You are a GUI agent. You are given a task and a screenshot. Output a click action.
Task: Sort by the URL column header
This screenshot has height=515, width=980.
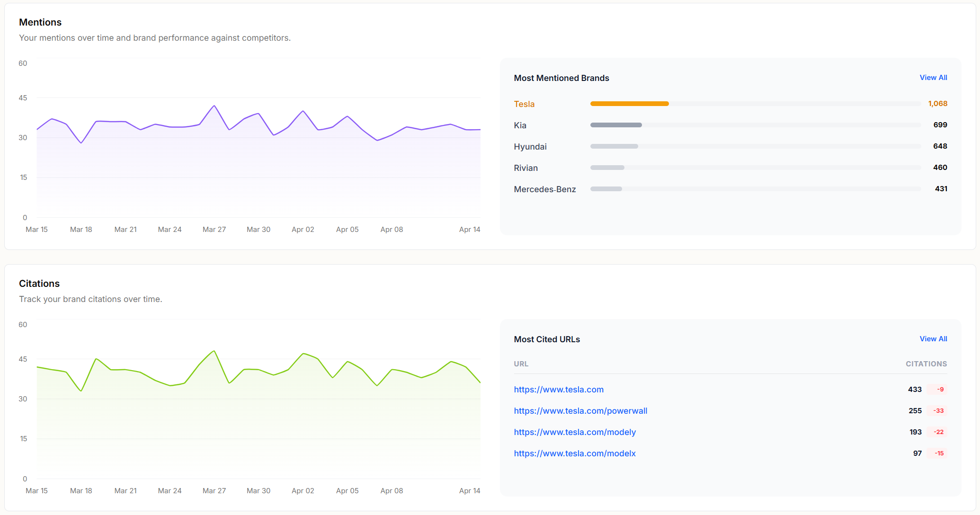tap(521, 364)
